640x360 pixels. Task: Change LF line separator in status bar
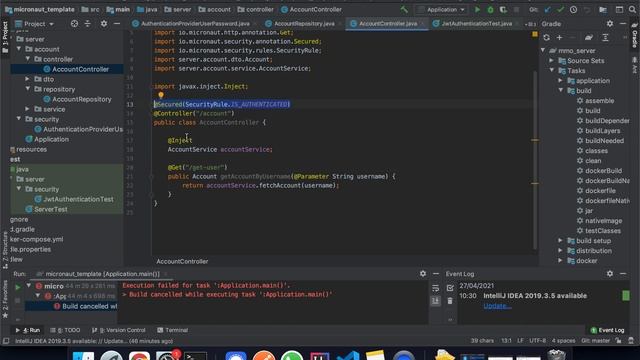pyautogui.click(x=520, y=340)
